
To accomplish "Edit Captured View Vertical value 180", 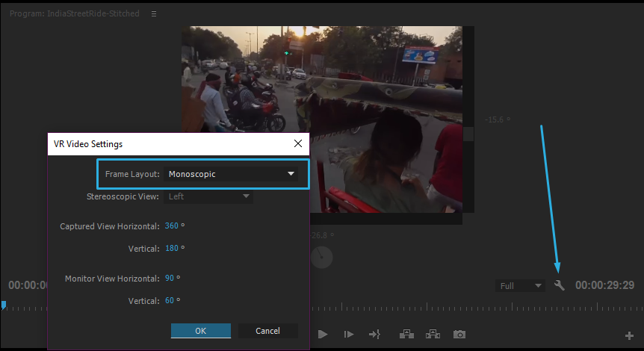I will tap(172, 249).
